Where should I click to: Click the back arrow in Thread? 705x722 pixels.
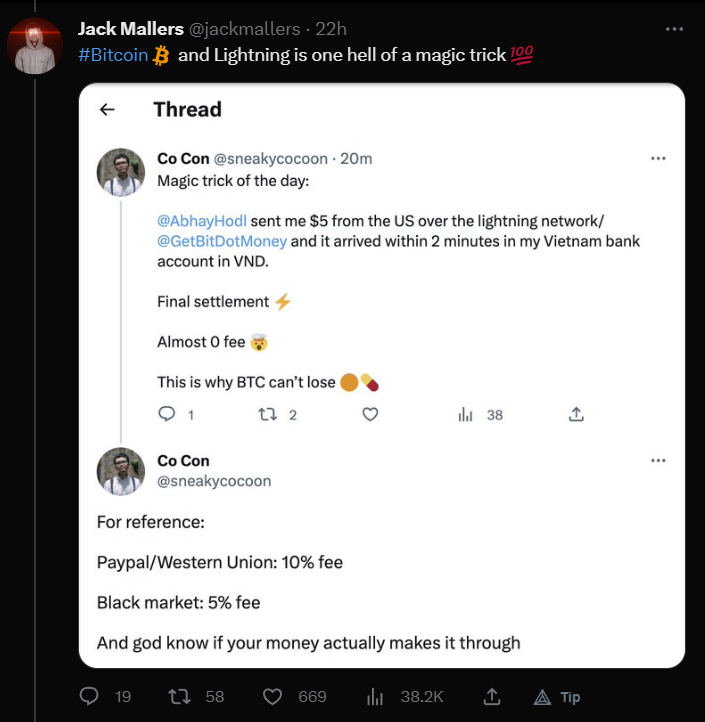(x=107, y=110)
